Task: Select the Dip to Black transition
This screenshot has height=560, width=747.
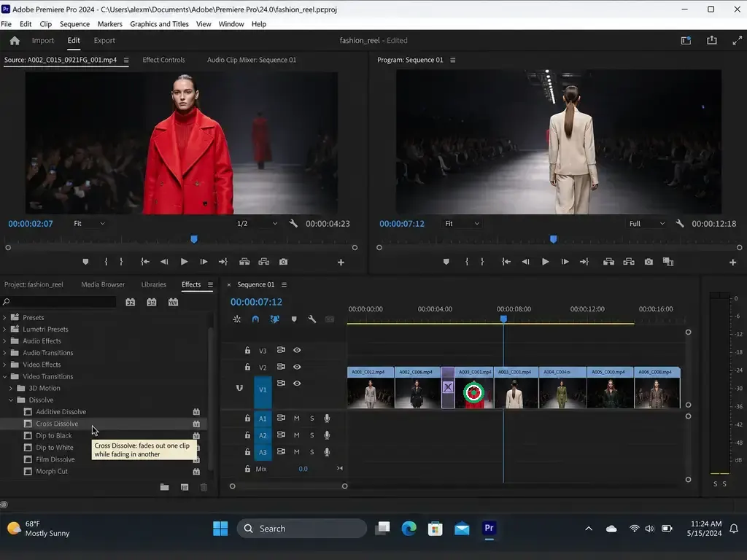Action: point(54,435)
